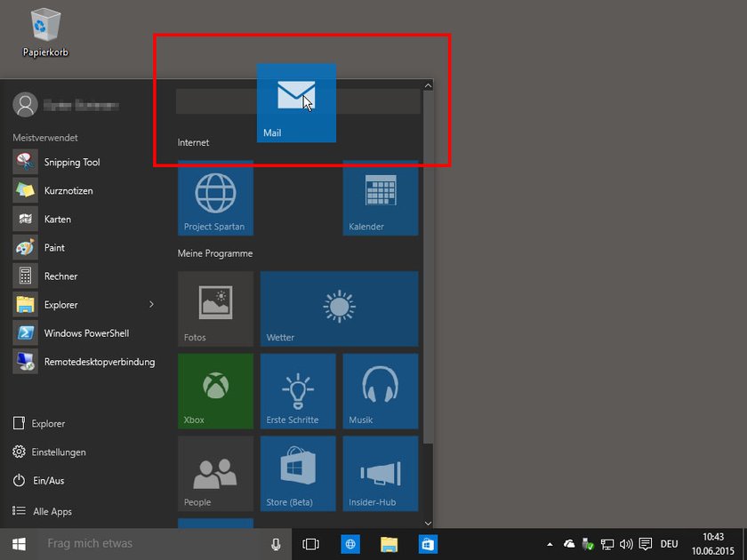Click the Windows Start button
The height and width of the screenshot is (560, 747).
click(19, 544)
